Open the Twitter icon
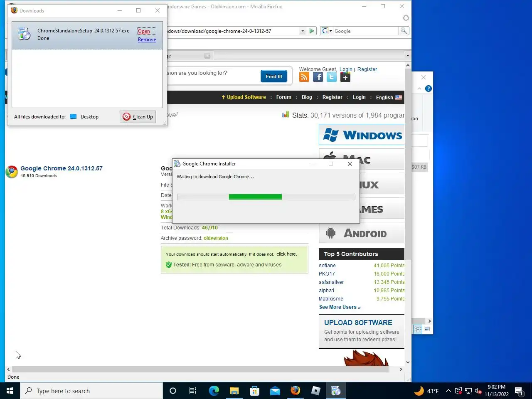Screen dimensions: 532x399 click(x=332, y=77)
